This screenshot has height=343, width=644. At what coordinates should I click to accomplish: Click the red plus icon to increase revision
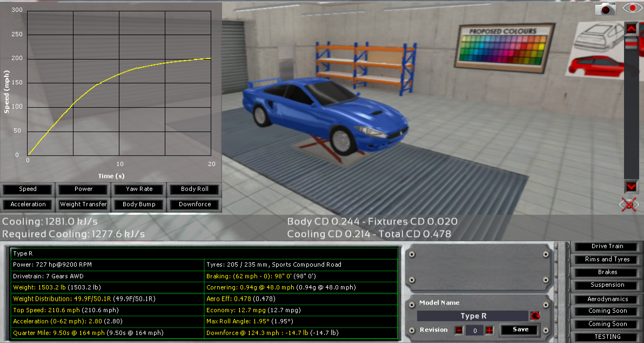click(489, 330)
